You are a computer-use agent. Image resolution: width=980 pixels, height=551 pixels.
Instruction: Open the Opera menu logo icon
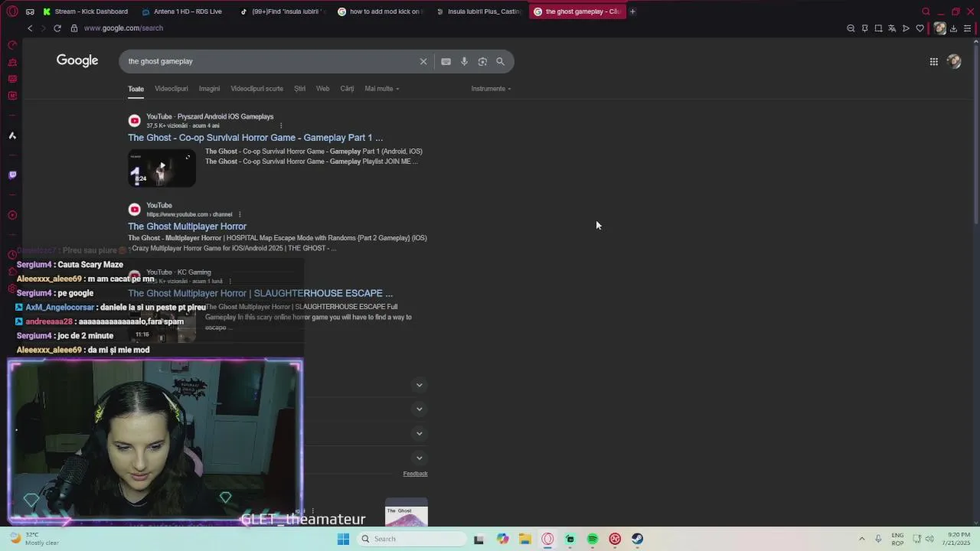[12, 11]
